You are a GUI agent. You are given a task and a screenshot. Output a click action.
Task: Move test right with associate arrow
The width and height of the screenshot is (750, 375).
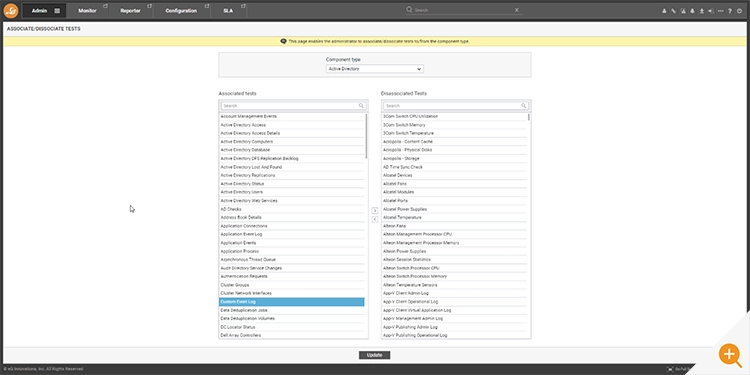click(375, 210)
